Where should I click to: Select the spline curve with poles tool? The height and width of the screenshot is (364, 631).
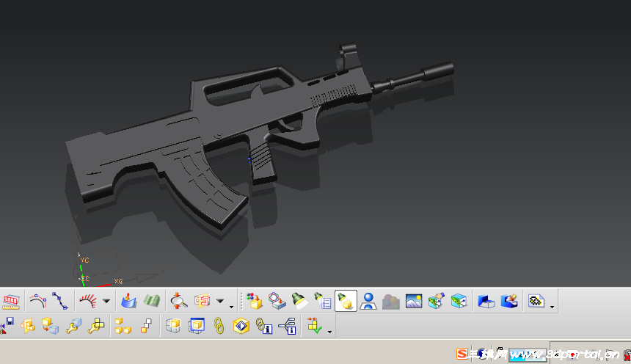tap(38, 301)
